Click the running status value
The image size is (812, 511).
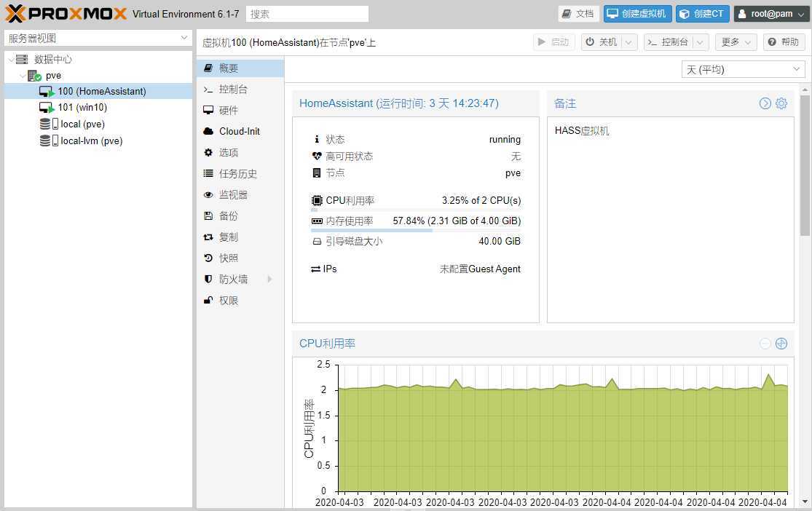[505, 139]
